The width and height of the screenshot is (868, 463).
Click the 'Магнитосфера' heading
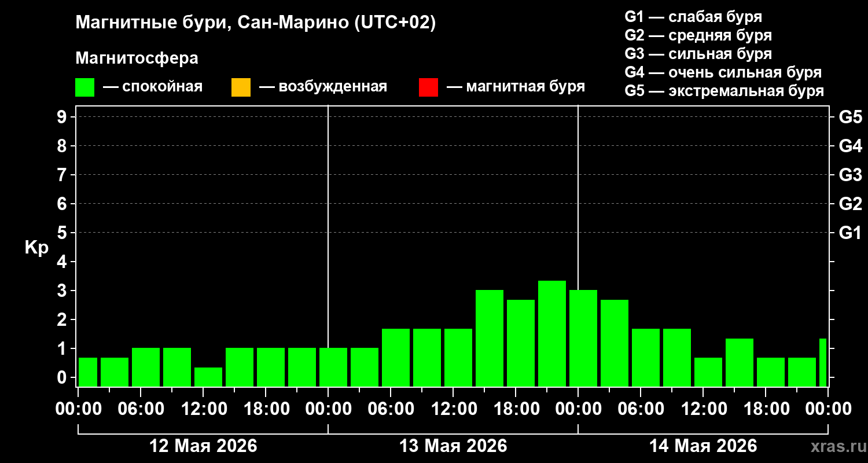137,58
